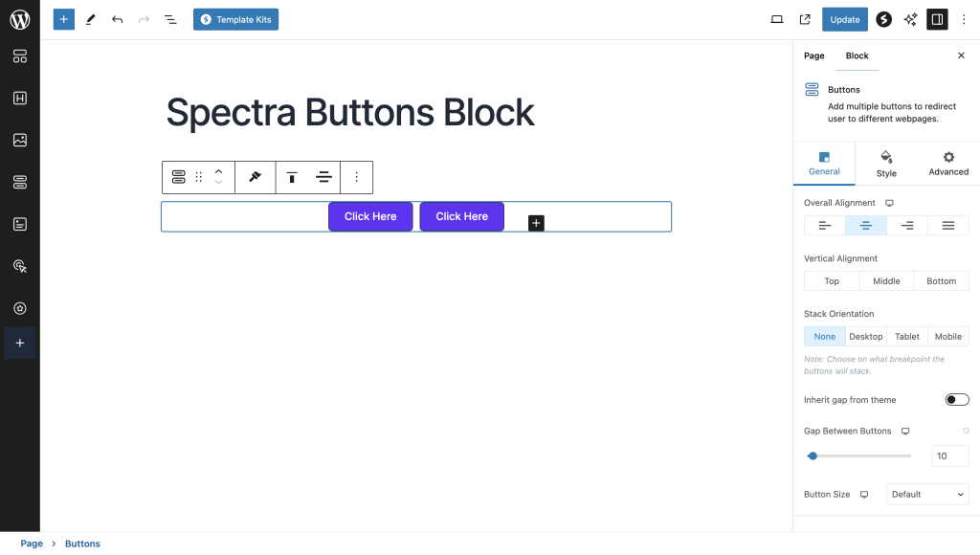Open the Spectra AI sparkles icon

[x=910, y=18]
